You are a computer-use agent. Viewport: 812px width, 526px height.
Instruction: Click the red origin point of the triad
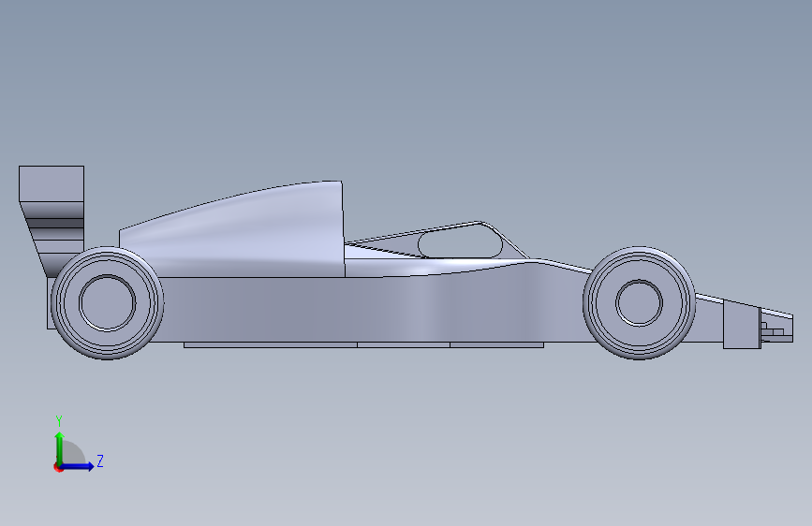pyautogui.click(x=58, y=467)
